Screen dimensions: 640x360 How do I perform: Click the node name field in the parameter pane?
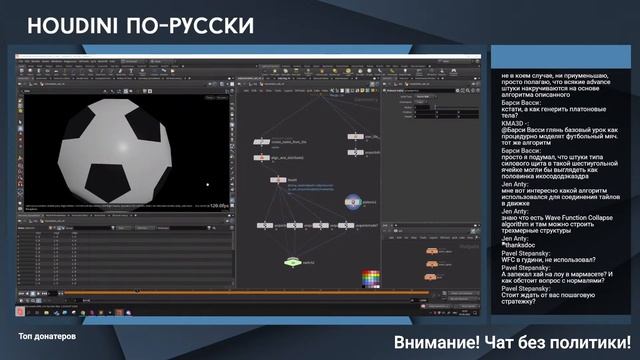coord(429,91)
